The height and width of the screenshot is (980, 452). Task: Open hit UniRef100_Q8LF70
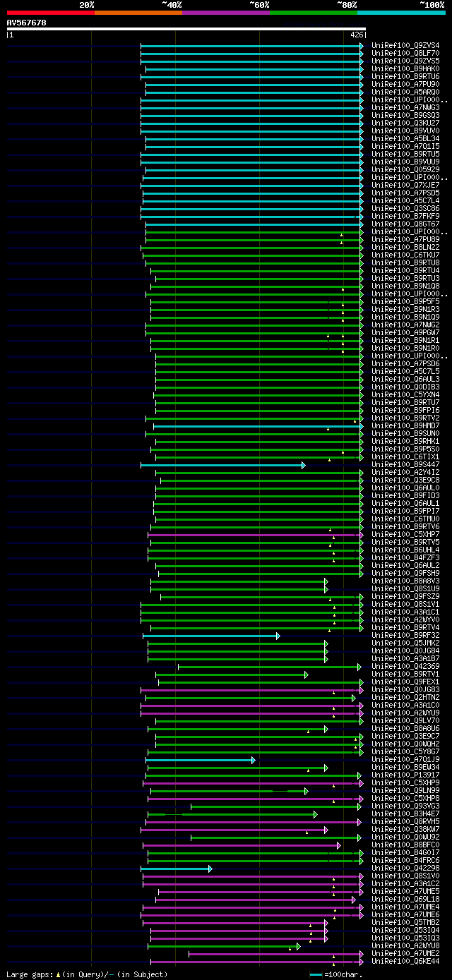click(x=406, y=53)
